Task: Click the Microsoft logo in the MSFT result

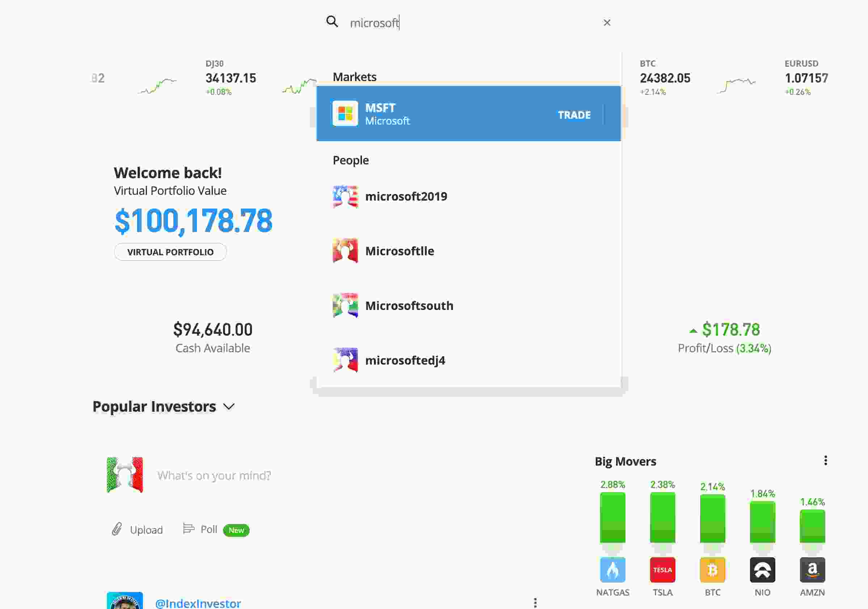Action: (345, 113)
